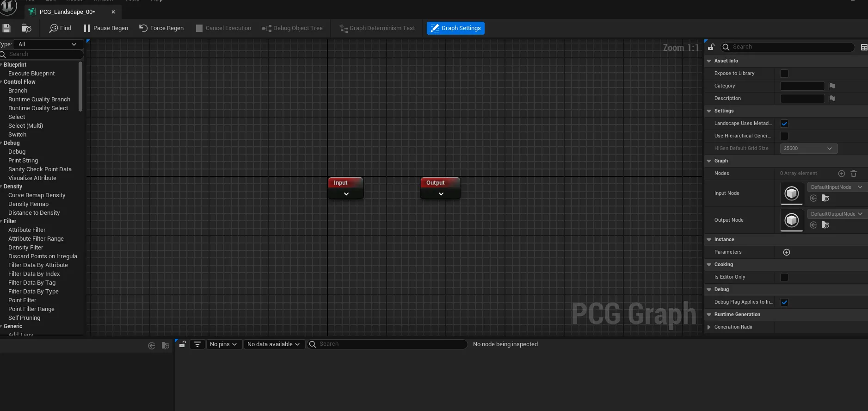The image size is (868, 411).
Task: Collapse the Debug category in palette
Action: (x=1, y=143)
